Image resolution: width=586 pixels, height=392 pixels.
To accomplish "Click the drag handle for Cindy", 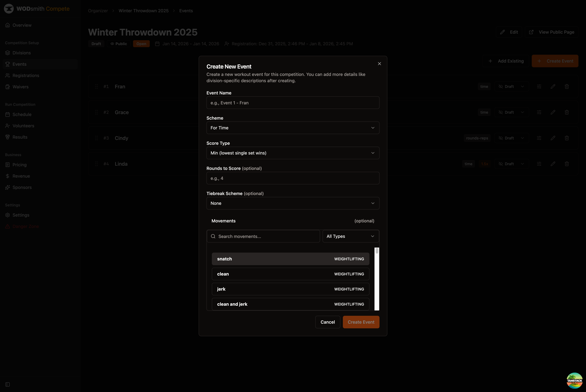I will tap(97, 138).
